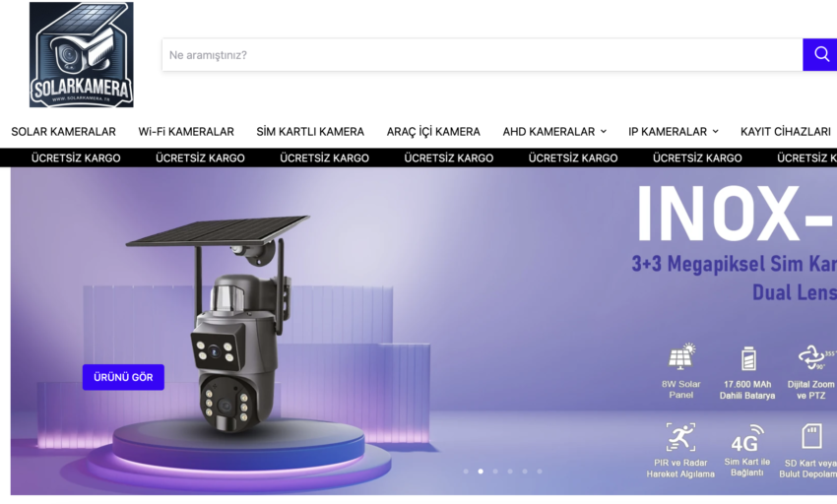This screenshot has height=504, width=837.
Task: Click the 4G Sim Kart connection icon
Action: click(x=747, y=438)
